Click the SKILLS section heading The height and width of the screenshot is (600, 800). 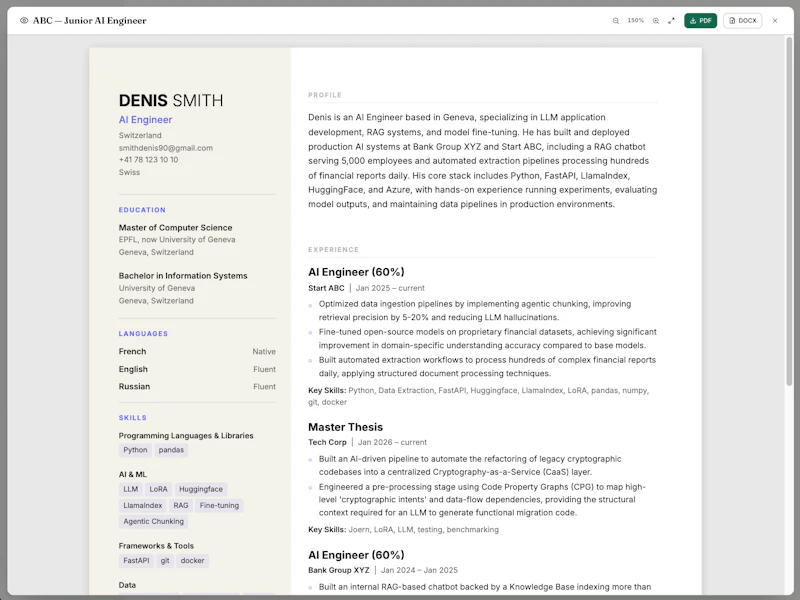133,418
